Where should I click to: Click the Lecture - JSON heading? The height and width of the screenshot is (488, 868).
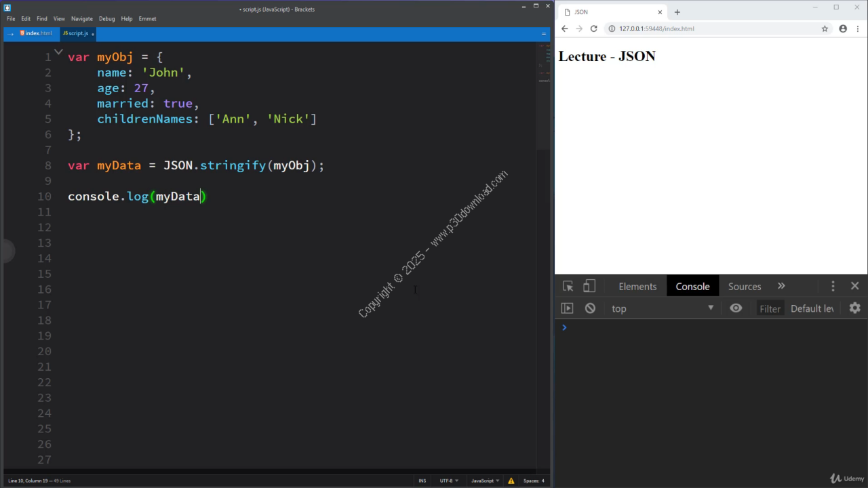point(607,56)
